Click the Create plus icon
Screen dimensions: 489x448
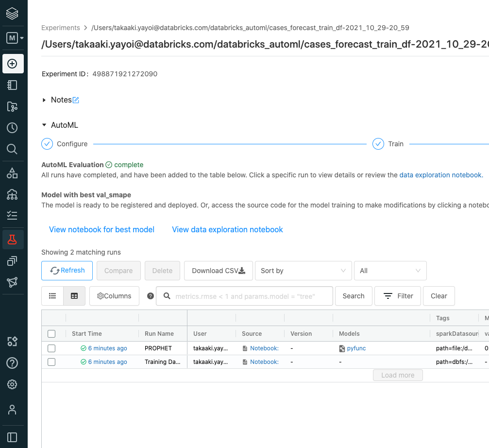click(13, 64)
